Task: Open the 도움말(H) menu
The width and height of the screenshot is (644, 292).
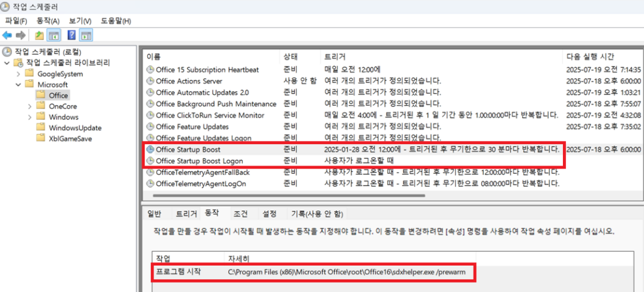Action: (116, 21)
